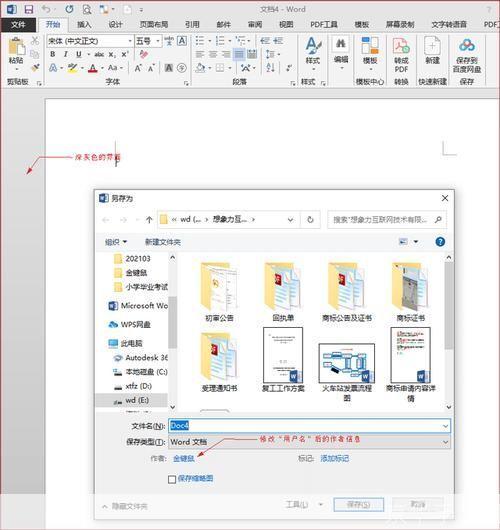
Task: Open the Styles (样式) gallery button
Action: (313, 54)
